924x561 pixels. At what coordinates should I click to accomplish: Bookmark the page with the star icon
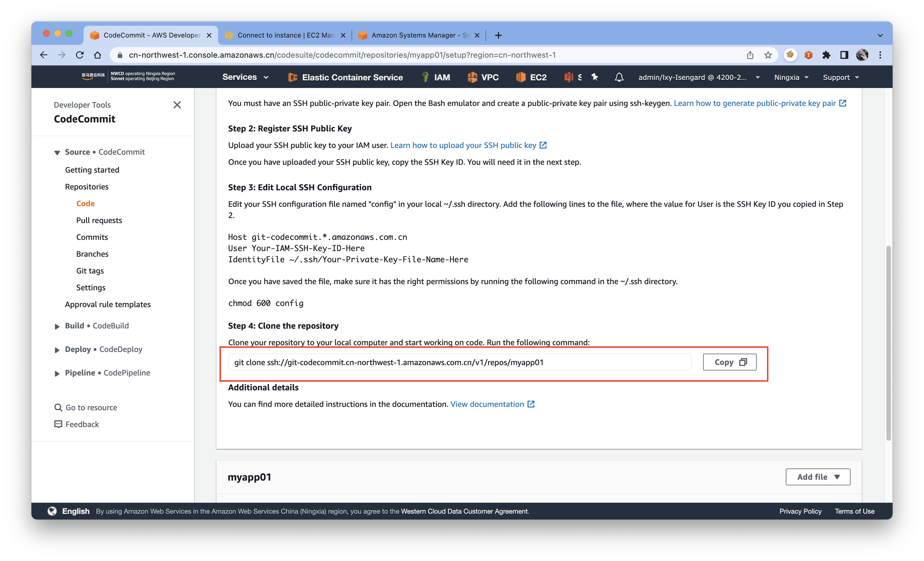(x=768, y=55)
